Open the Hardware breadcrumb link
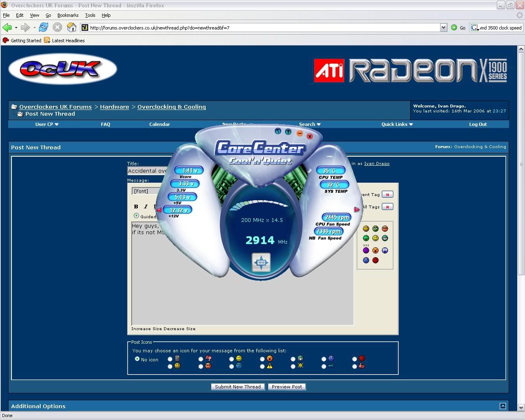Screen dimensions: 525x420 pyautogui.click(x=114, y=107)
